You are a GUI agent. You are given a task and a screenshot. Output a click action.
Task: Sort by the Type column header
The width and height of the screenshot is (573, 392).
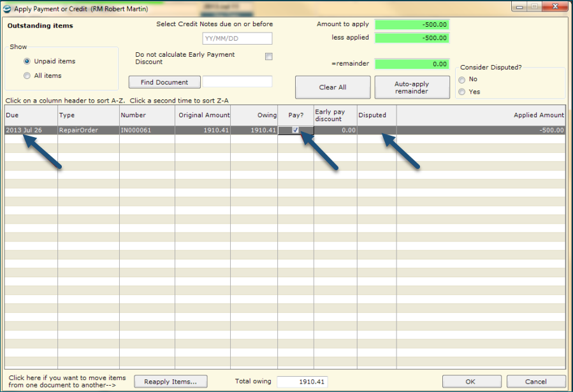89,115
